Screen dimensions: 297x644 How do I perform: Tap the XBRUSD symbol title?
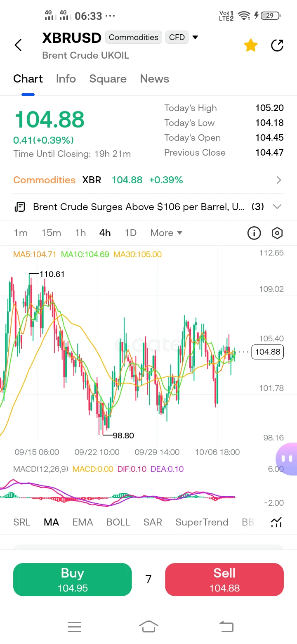pyautogui.click(x=72, y=38)
